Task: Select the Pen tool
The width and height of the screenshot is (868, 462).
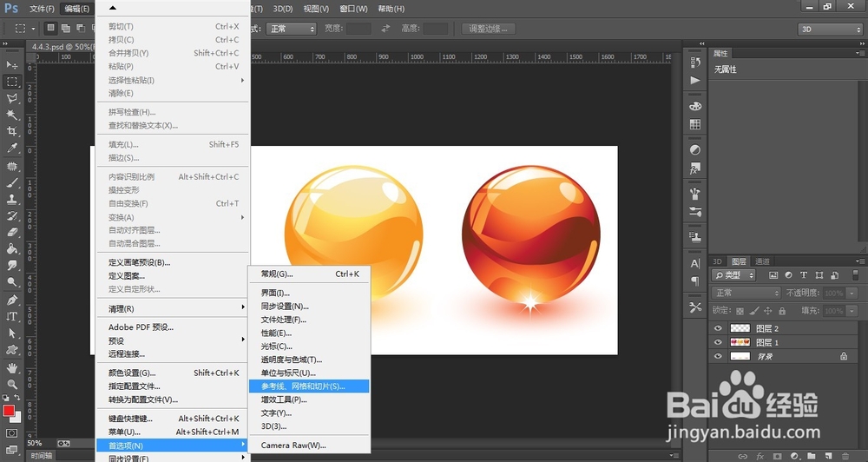Action: (11, 300)
